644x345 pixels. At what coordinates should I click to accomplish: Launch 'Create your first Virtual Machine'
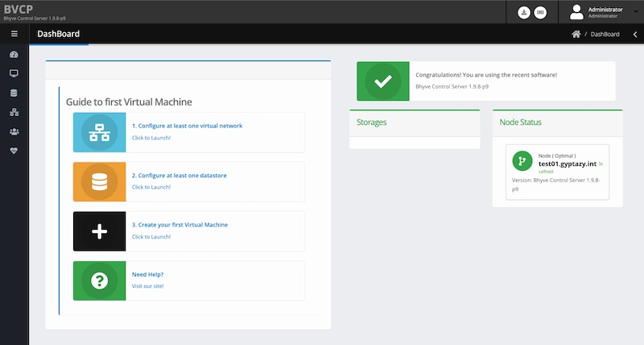pos(180,224)
